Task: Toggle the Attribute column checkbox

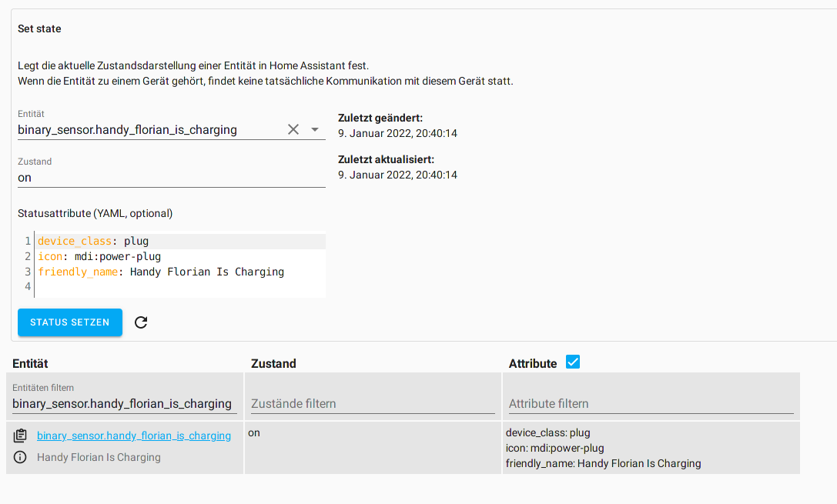Action: (572, 361)
